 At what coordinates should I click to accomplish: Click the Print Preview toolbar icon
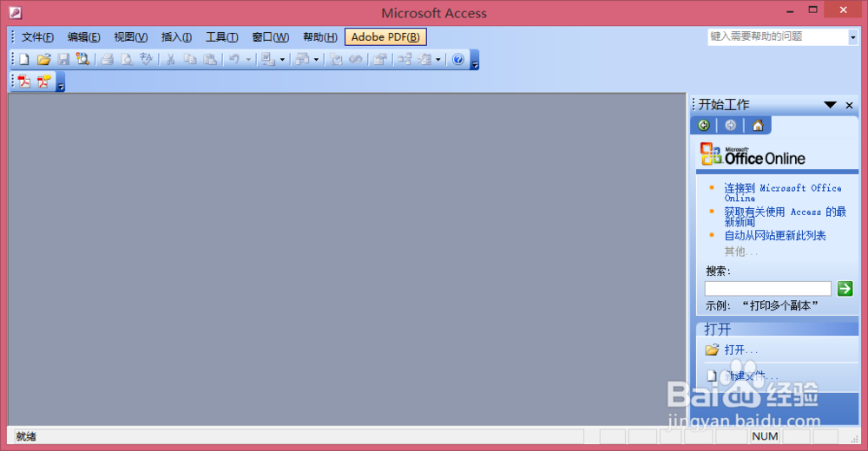coord(127,59)
